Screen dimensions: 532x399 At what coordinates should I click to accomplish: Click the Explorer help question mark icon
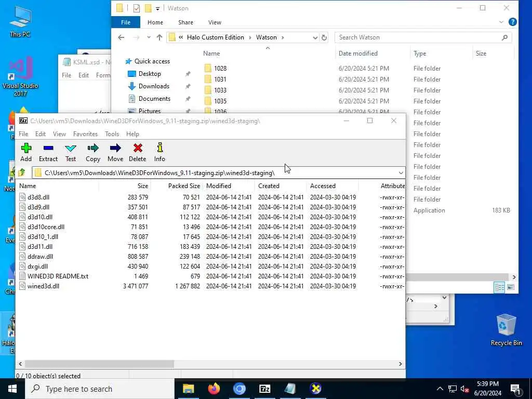click(513, 22)
